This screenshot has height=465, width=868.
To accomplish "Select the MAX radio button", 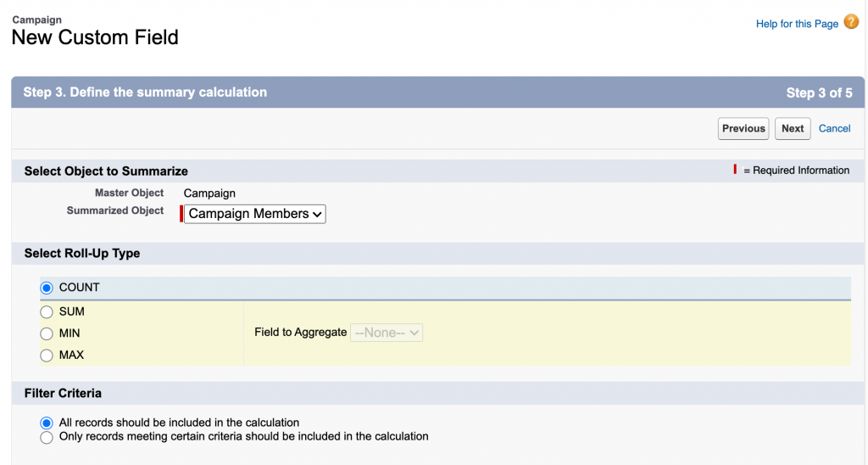I will (x=47, y=356).
